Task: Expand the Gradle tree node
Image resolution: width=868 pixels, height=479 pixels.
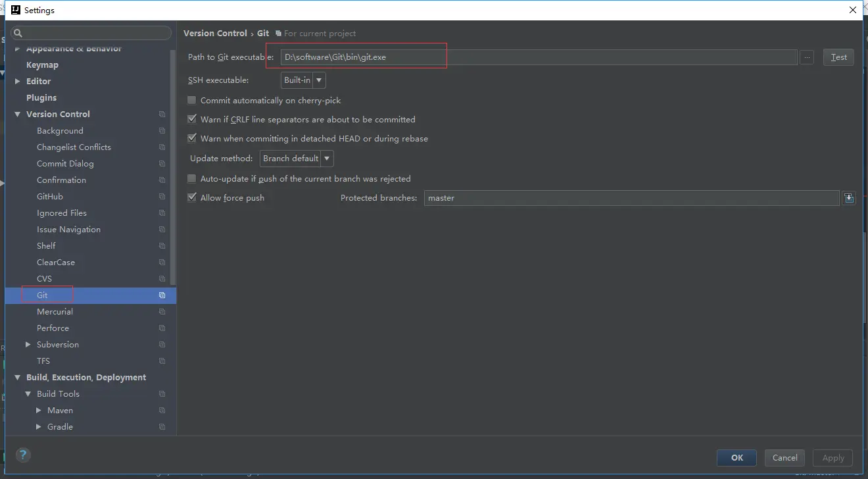Action: click(39, 427)
